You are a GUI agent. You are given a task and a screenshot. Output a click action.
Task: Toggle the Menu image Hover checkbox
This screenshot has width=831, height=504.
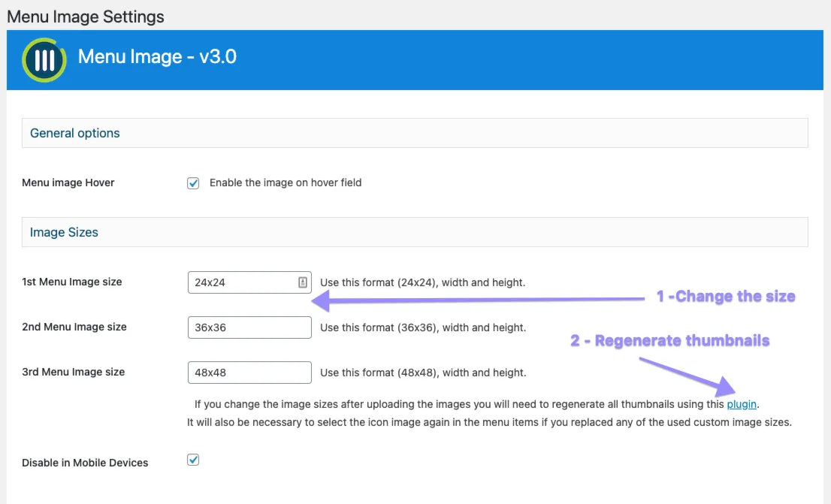coord(193,183)
